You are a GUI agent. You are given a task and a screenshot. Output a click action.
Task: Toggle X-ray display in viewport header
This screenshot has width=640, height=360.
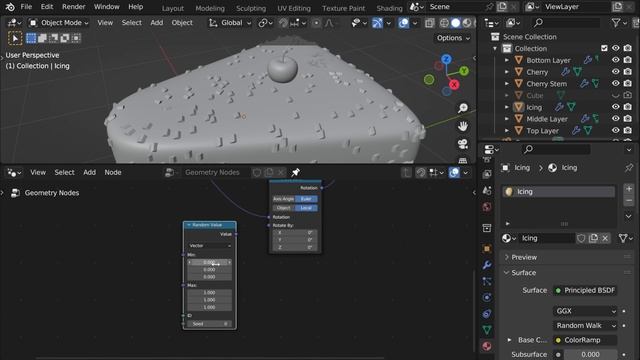(429, 23)
